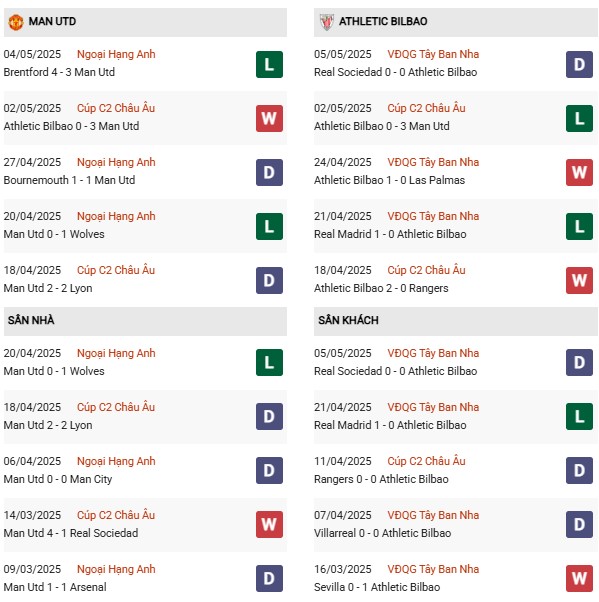
Task: Open the Villarreal 0 - 0 Athletic Bilbao match
Action: coord(382,533)
